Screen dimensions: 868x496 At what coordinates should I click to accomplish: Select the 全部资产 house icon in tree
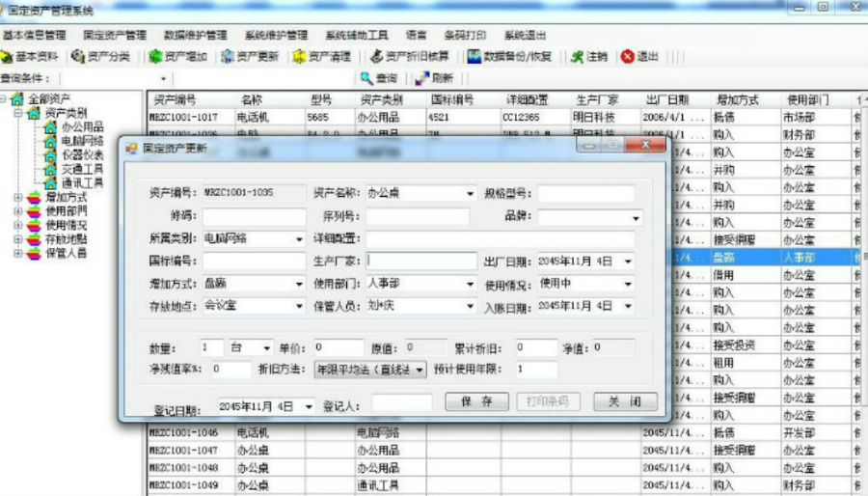click(x=17, y=99)
